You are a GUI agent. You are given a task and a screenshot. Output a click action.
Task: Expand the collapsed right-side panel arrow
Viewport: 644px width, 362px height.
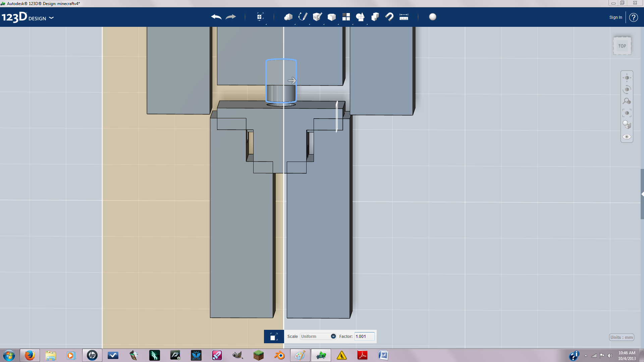click(x=642, y=194)
